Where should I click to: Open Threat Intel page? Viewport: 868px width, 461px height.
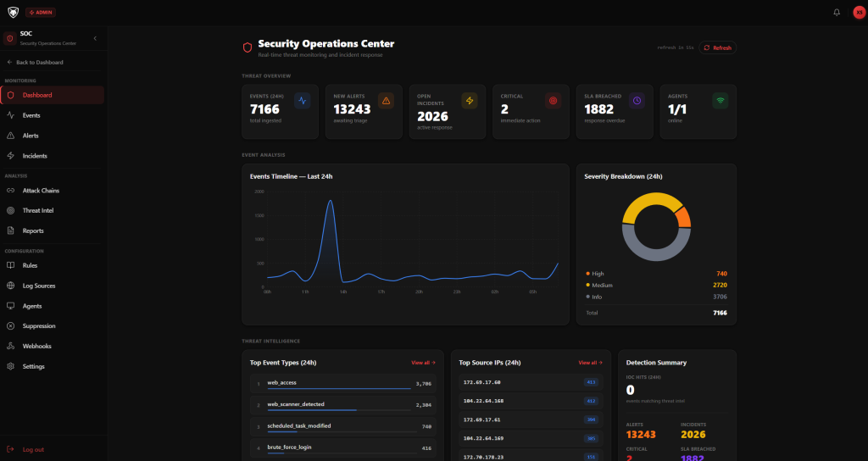[53, 210]
